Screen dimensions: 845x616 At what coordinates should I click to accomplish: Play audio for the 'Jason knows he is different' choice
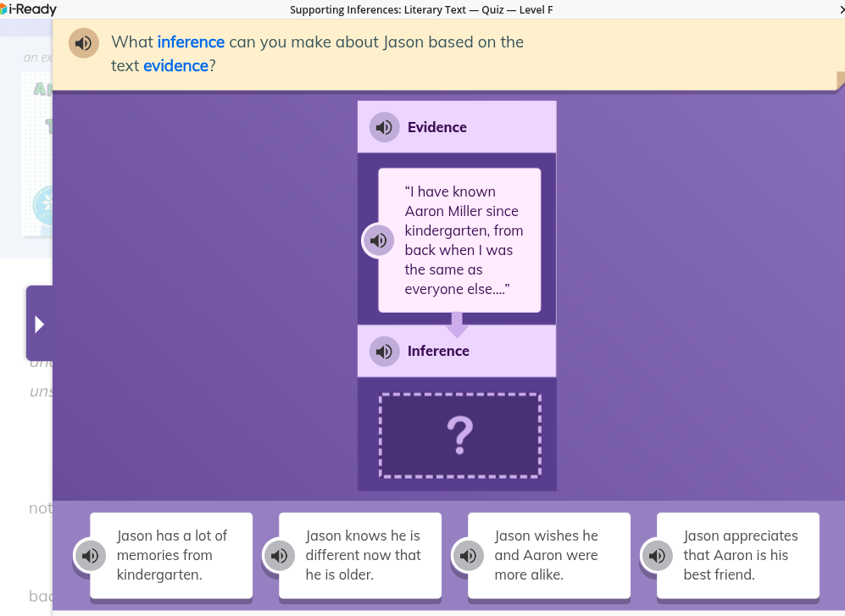278,555
